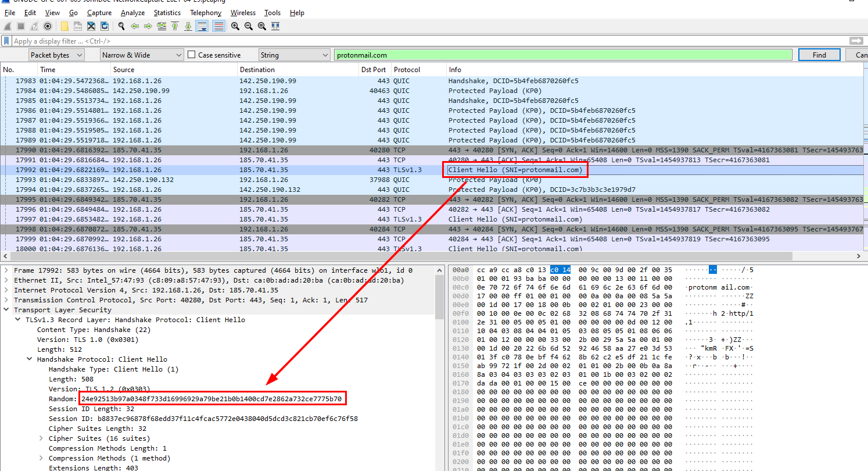This screenshot has height=471, width=868.
Task: Expand the Cipher Suites (16 suites) node
Action: 41,438
